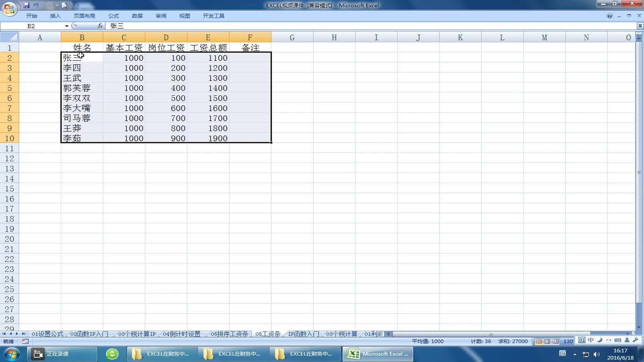Open the 插入 ribbon tab
The width and height of the screenshot is (644, 362).
pos(55,16)
